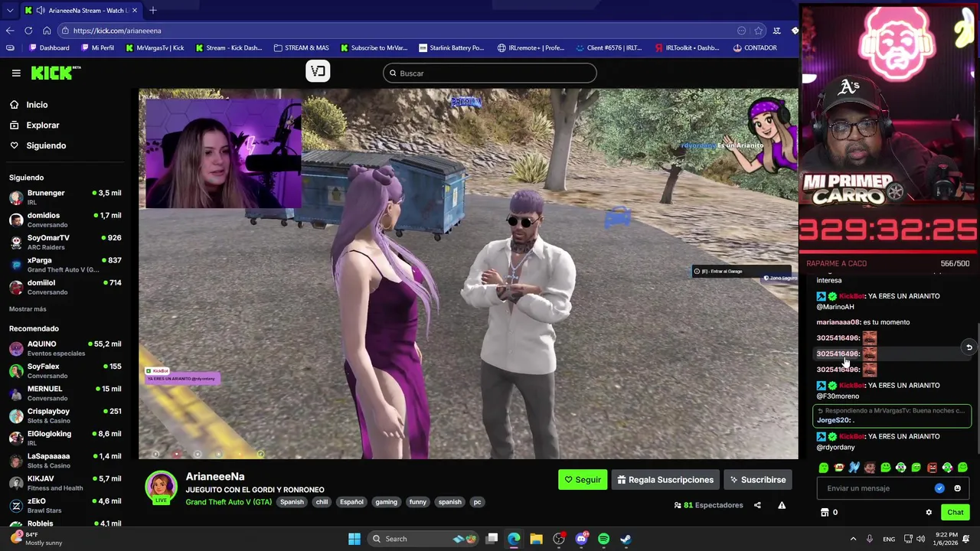Image resolution: width=980 pixels, height=551 pixels.
Task: Open Discord from taskbar
Action: tap(581, 539)
